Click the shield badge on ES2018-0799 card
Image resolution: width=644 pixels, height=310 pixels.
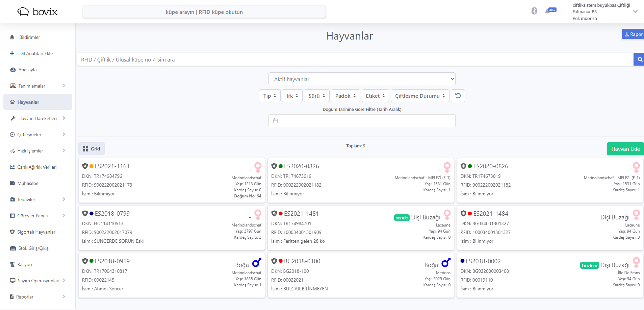tap(85, 213)
